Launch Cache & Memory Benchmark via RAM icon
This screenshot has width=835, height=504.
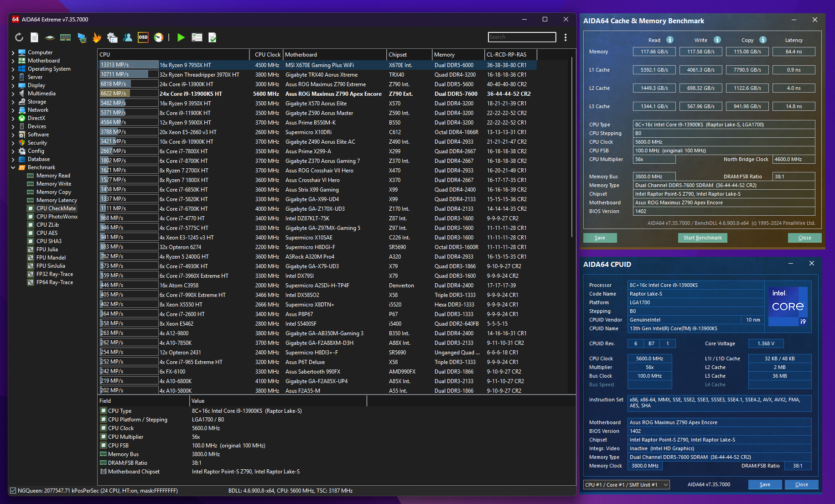pyautogui.click(x=66, y=37)
